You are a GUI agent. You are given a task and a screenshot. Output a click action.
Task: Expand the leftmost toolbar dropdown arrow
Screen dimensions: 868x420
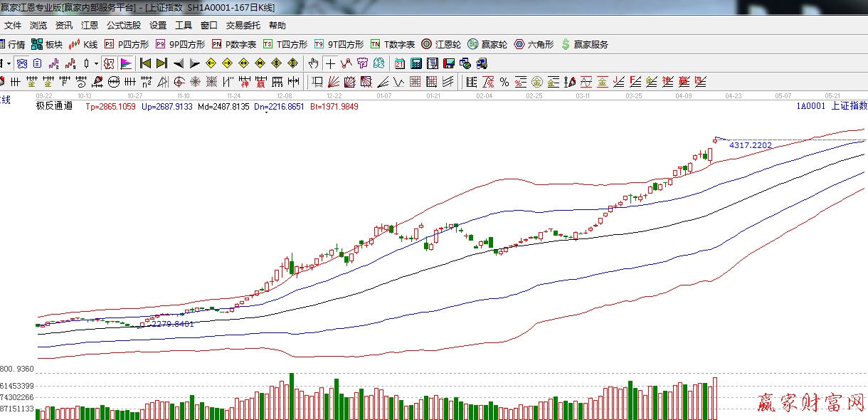pyautogui.click(x=9, y=63)
